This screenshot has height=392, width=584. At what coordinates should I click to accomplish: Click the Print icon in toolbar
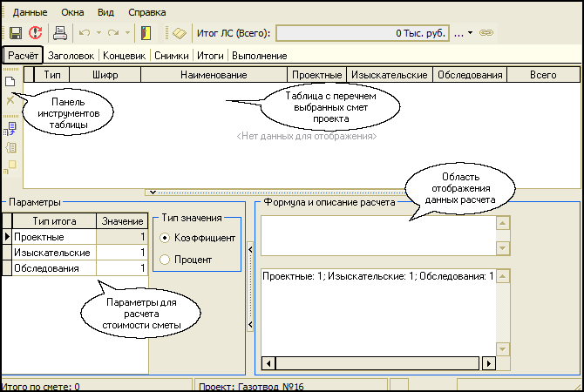[60, 33]
